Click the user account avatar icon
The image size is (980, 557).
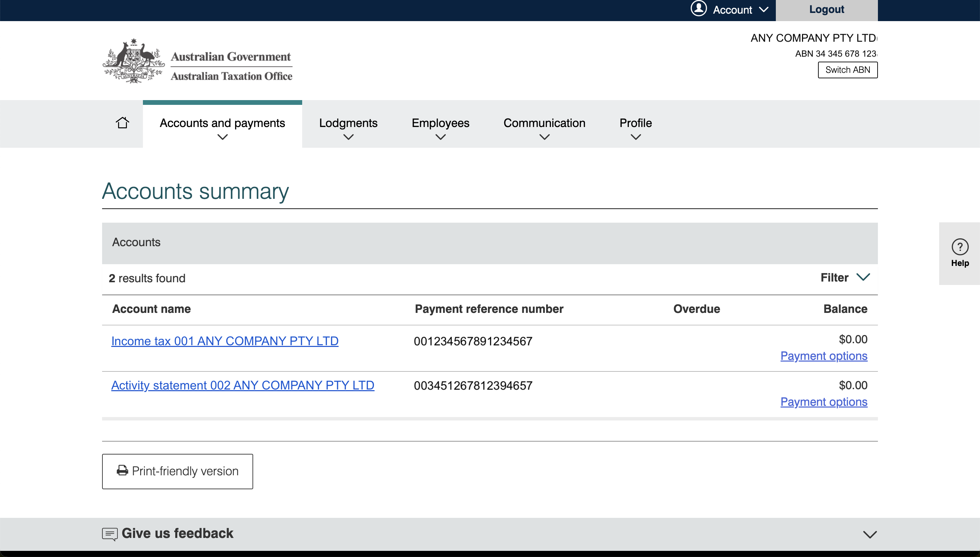[x=698, y=9]
